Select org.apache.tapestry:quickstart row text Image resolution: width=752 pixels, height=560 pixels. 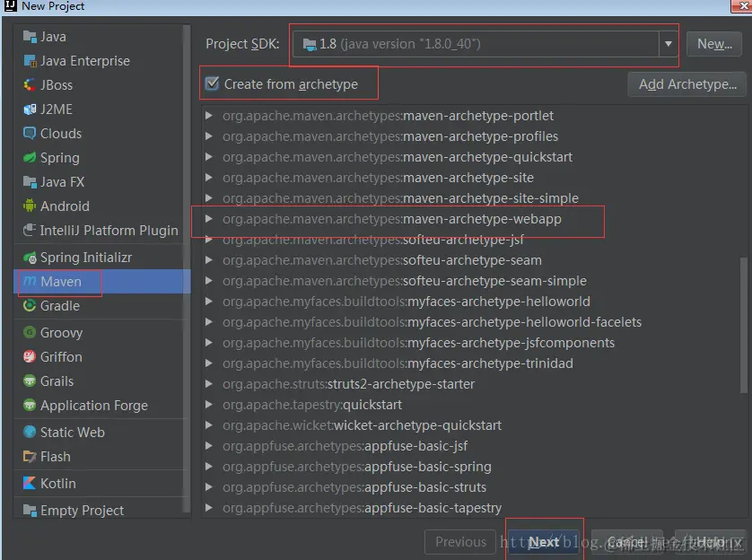312,405
